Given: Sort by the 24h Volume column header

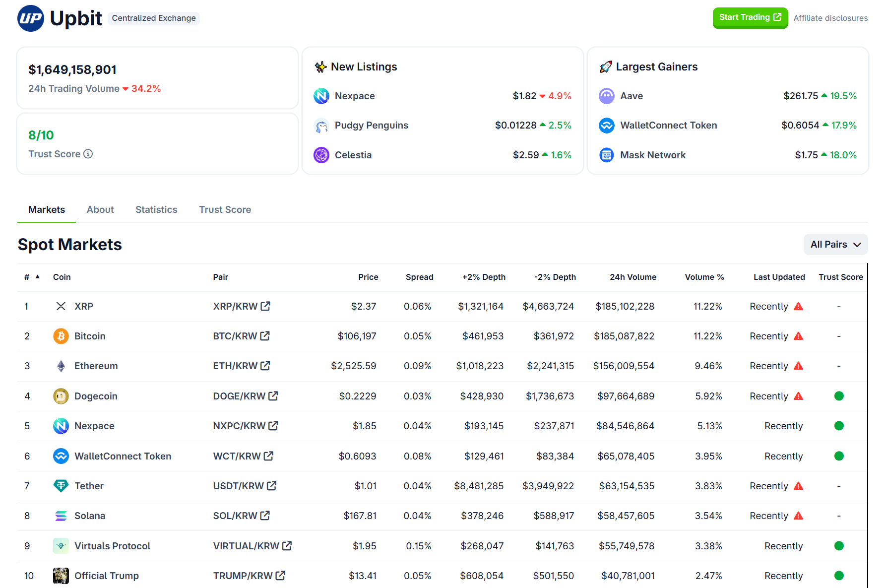Looking at the screenshot, I should pos(633,277).
